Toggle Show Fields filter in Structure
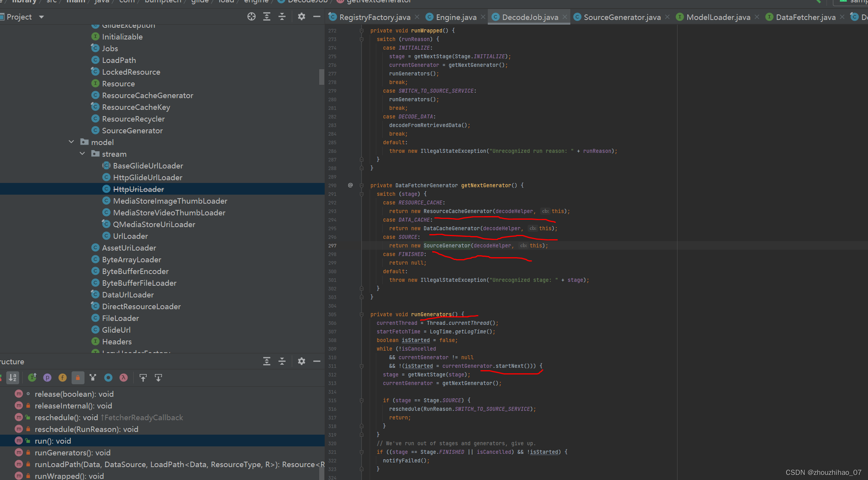868x480 pixels. (x=63, y=378)
